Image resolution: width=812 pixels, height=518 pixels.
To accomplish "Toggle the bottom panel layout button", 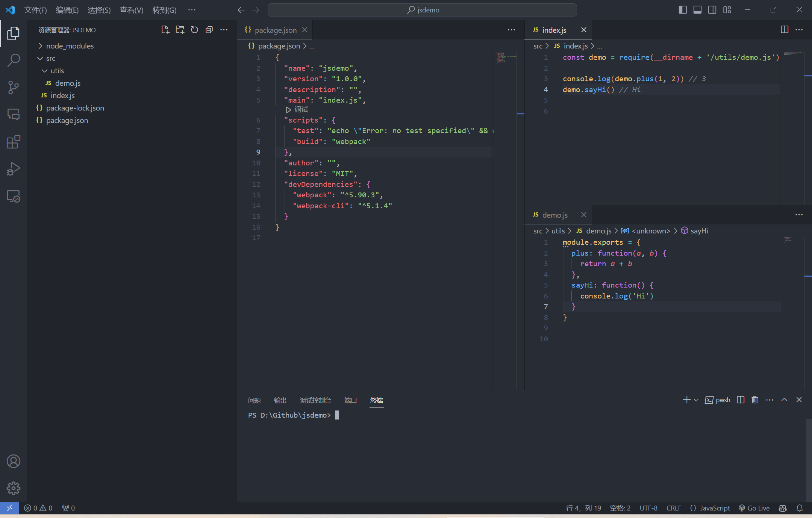I will (x=697, y=10).
